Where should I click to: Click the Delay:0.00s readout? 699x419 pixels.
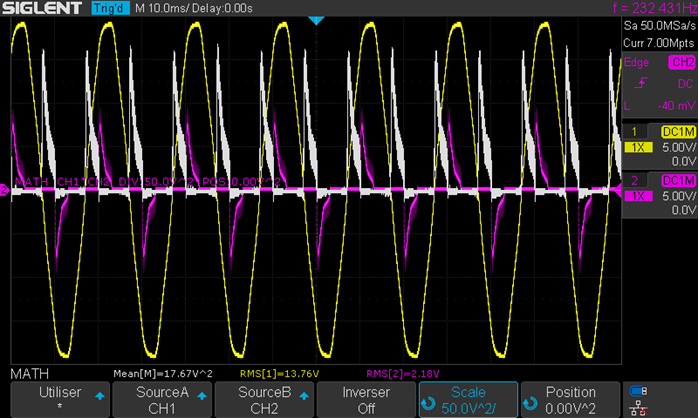(x=222, y=8)
